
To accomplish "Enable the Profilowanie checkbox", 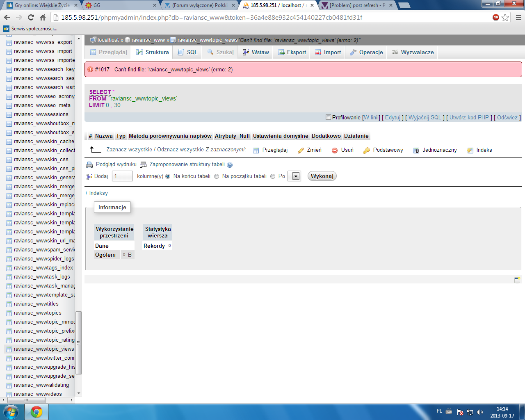I will coord(328,117).
